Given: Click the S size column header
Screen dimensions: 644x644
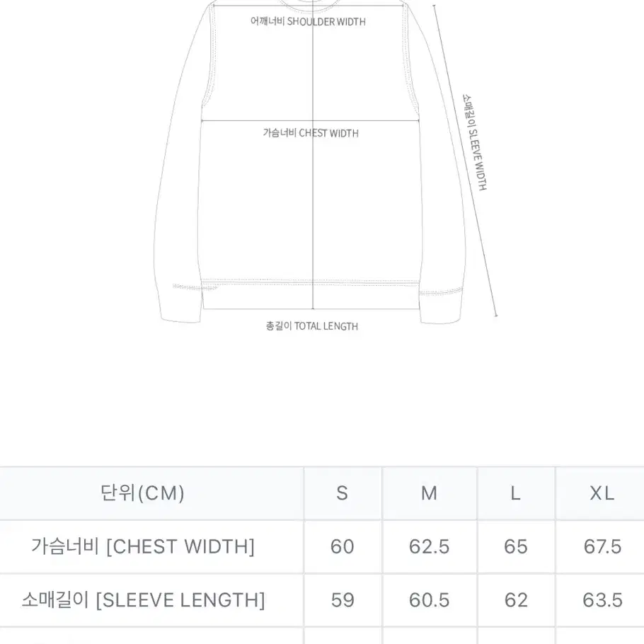Looking at the screenshot, I should [x=342, y=493].
